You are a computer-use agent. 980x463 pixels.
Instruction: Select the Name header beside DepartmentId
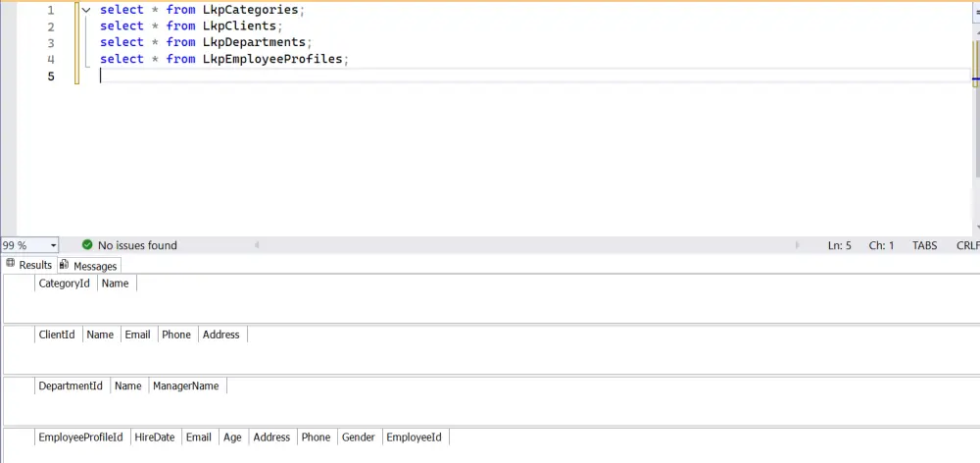pos(128,386)
